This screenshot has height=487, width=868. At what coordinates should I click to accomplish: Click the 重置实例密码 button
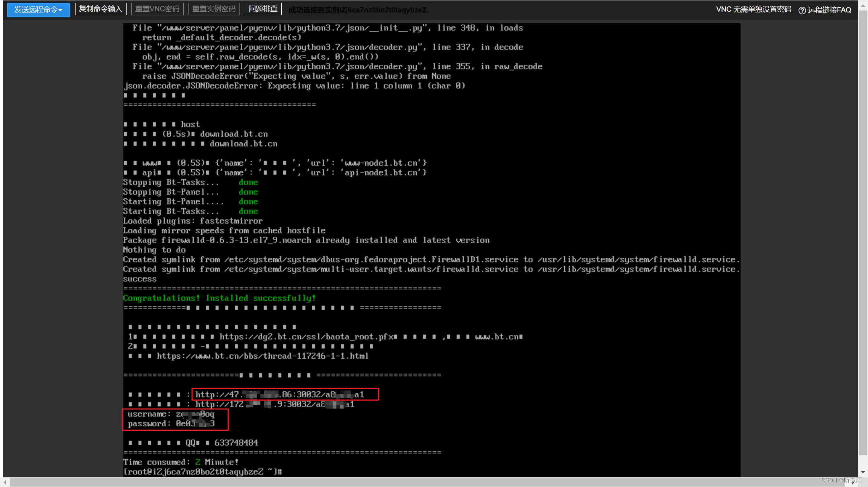coord(214,9)
